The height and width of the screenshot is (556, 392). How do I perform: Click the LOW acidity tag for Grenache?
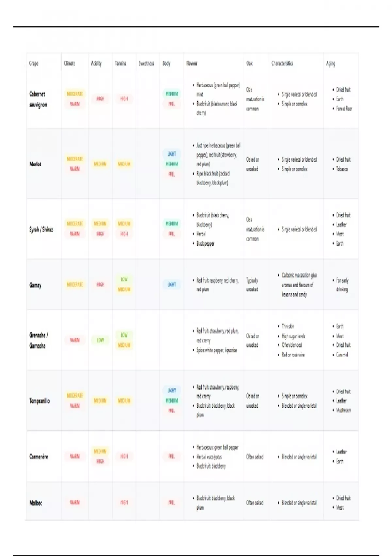(x=100, y=340)
